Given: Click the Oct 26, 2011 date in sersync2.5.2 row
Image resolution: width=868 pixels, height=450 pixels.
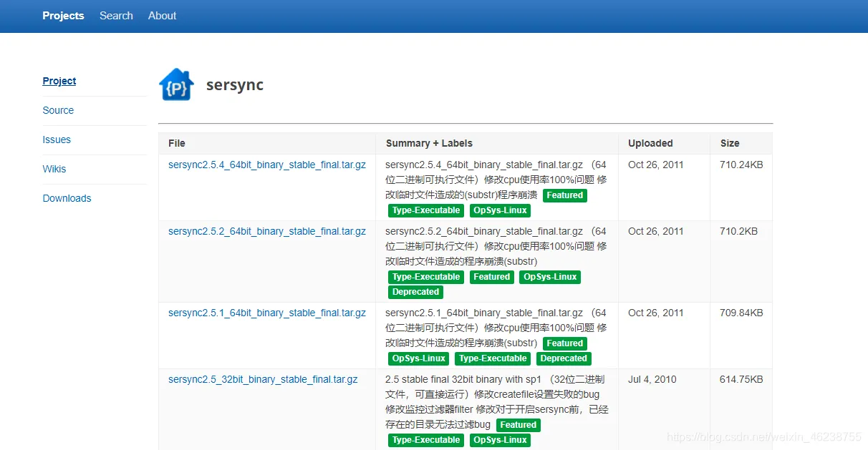Looking at the screenshot, I should click(656, 231).
